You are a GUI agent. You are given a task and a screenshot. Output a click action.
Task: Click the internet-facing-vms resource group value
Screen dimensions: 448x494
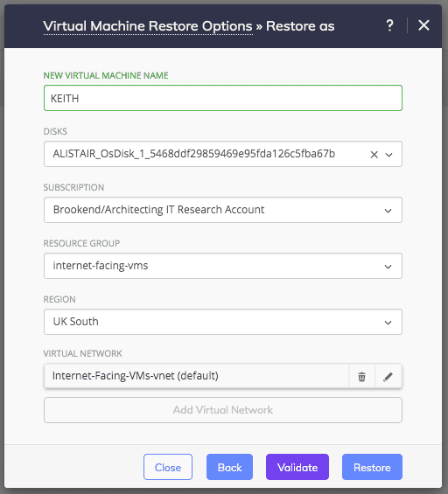pyautogui.click(x=101, y=266)
